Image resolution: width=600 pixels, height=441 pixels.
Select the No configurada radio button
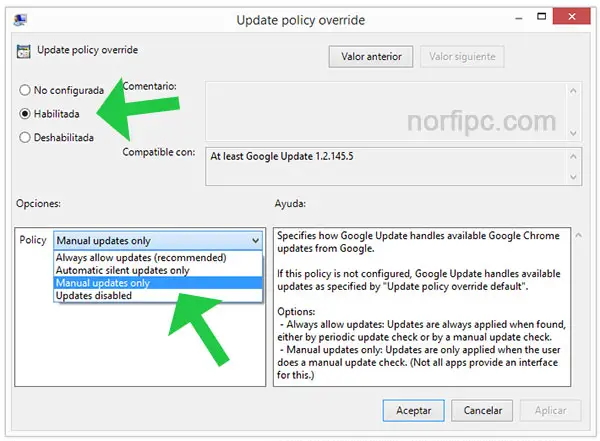[x=25, y=90]
